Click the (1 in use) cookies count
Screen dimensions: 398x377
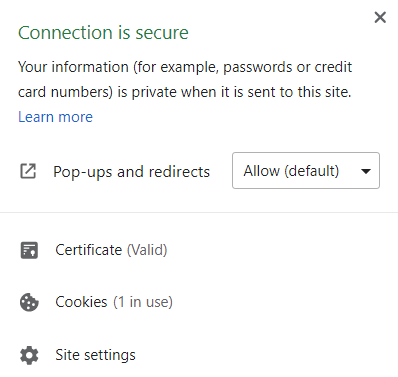(x=143, y=302)
